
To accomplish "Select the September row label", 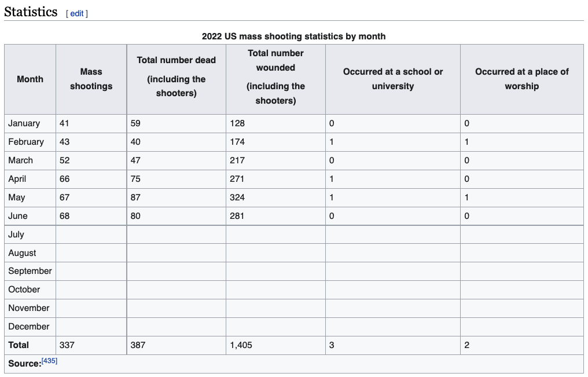I will pos(30,271).
